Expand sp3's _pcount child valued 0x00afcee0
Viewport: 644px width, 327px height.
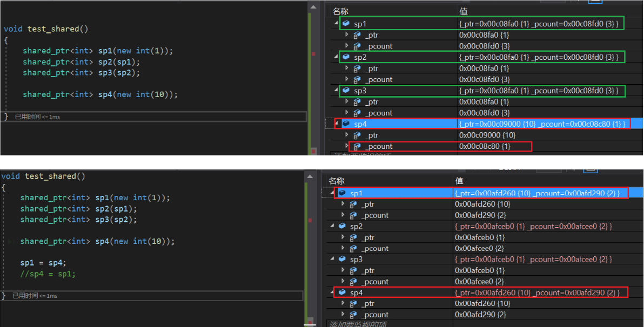pos(343,281)
